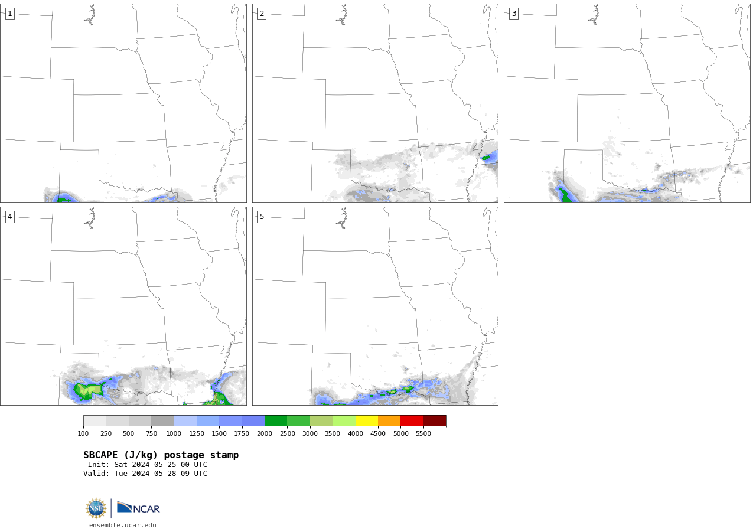756x532 pixels.
Task: Click the panel number label '3'
Action: click(x=513, y=14)
